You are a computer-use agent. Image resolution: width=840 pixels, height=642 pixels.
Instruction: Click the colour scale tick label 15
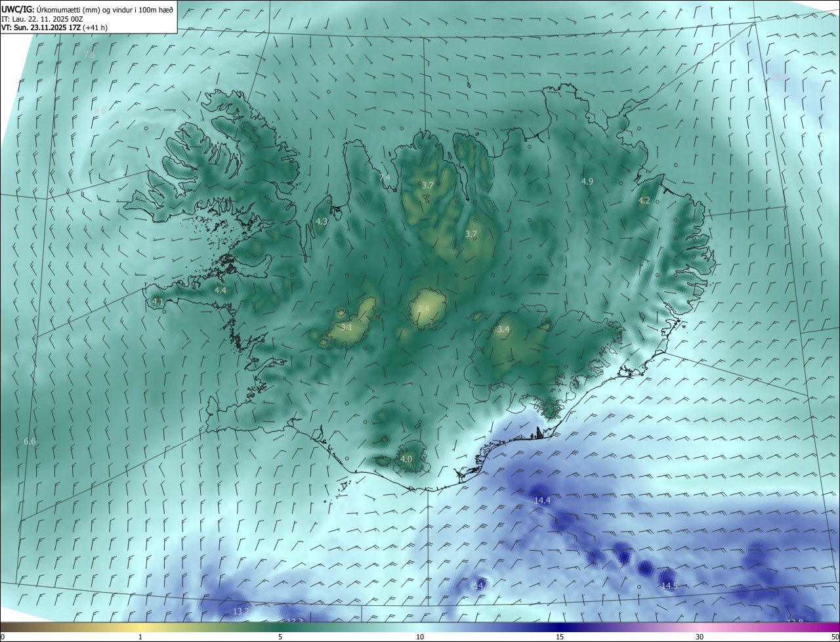coord(560,637)
